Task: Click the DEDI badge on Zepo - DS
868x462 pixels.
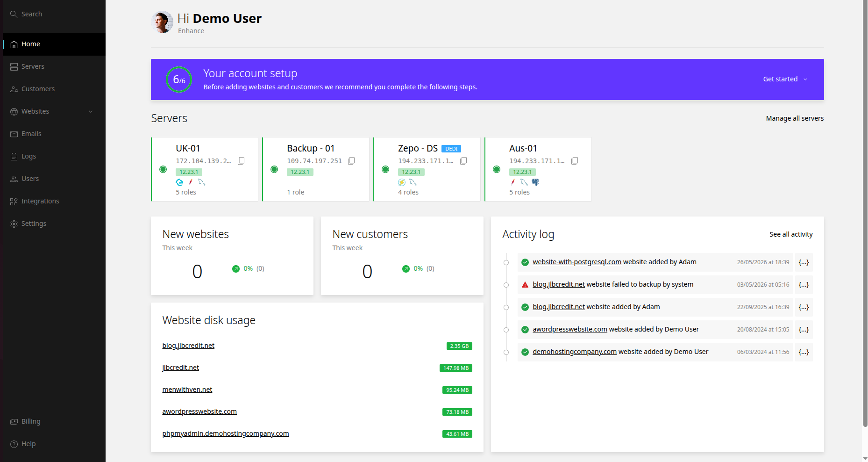Action: point(451,149)
